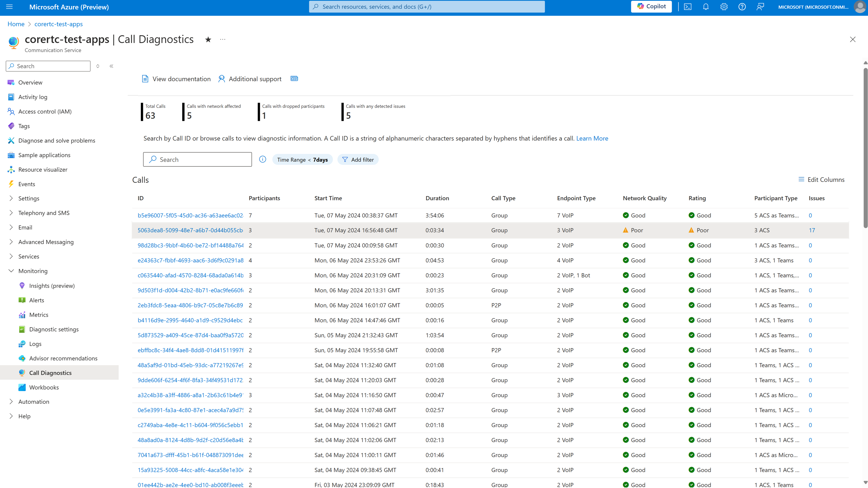The height and width of the screenshot is (488, 868).
Task: Toggle the Copilot assistant button
Action: point(652,6)
